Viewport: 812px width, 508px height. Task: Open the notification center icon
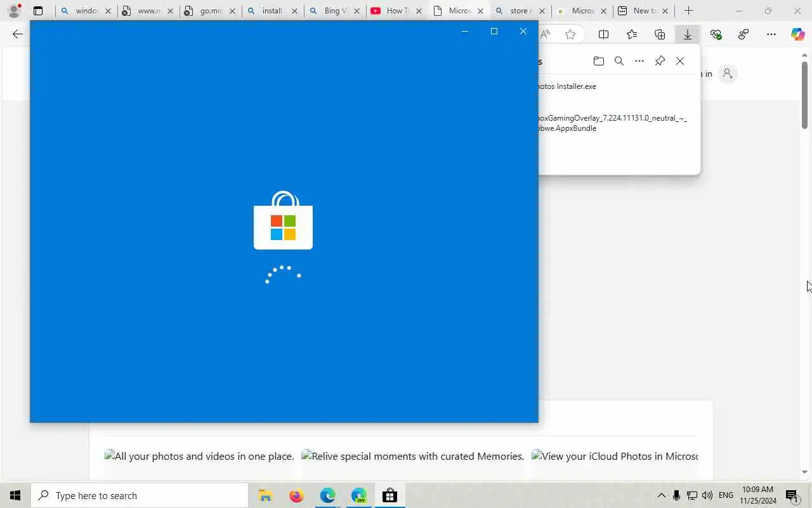point(792,495)
